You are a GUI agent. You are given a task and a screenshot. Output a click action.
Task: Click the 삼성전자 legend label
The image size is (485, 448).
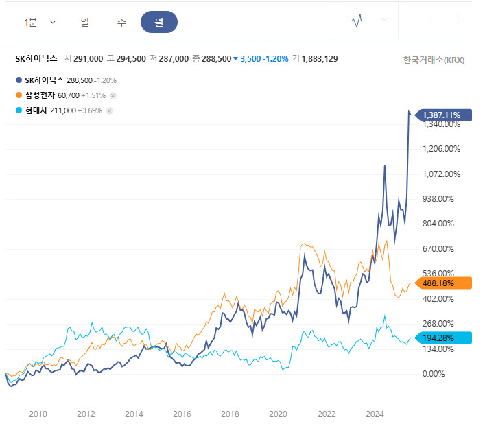[40, 95]
